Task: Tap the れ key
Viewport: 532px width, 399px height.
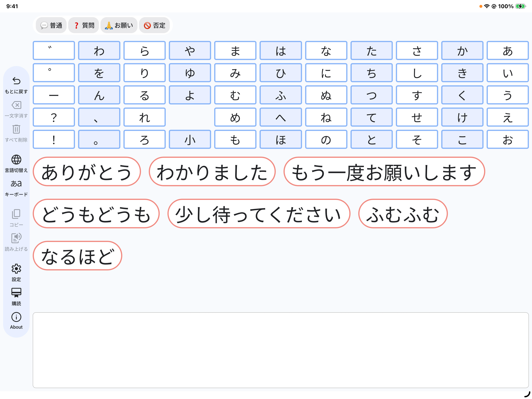Action: [145, 117]
